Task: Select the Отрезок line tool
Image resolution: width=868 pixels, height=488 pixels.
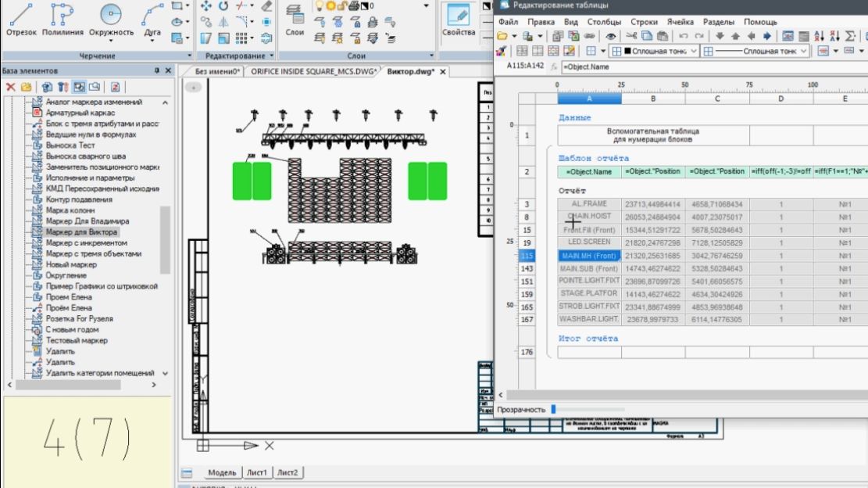Action: (21, 20)
